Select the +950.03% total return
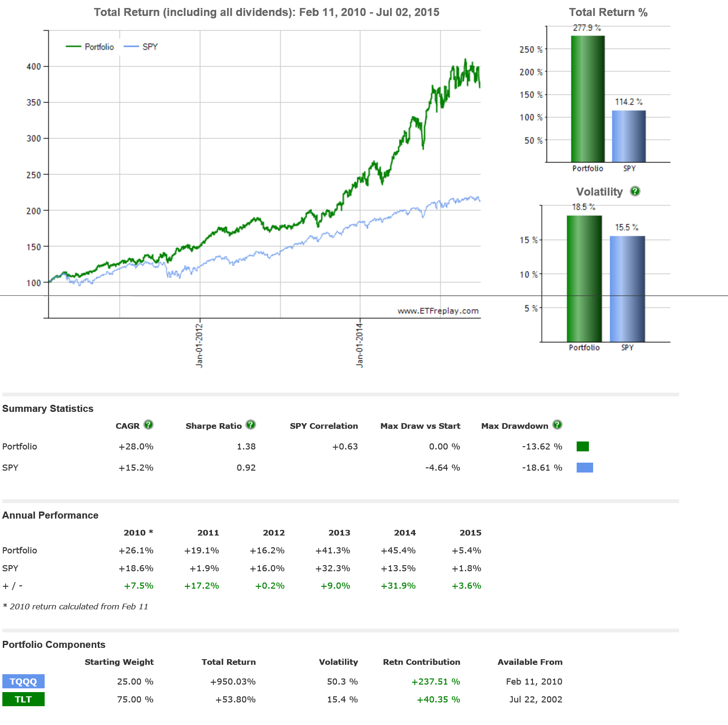 coord(233,682)
